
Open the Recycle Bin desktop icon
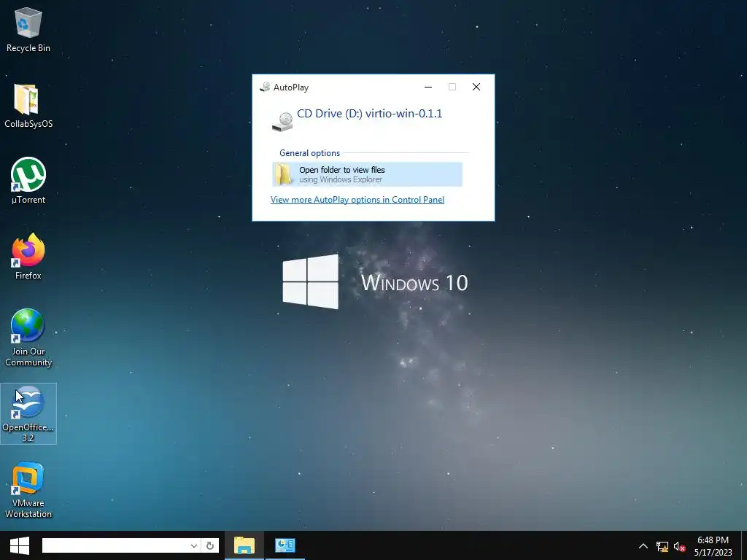click(28, 29)
